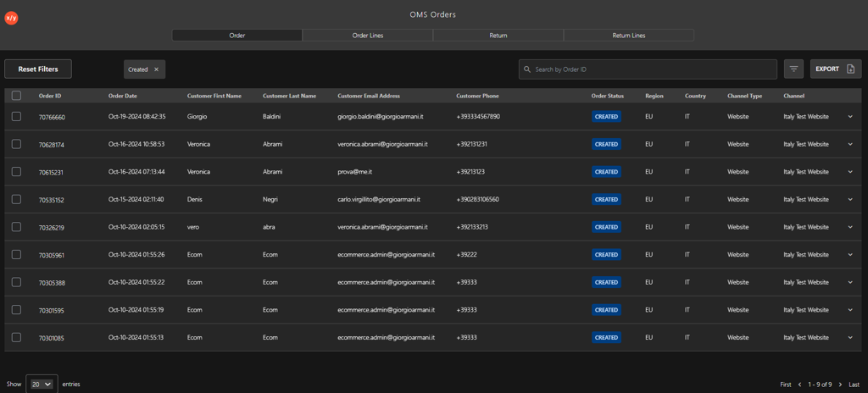The image size is (868, 393).
Task: Click email giorgio.baldini@giorgioarmani.it
Action: click(381, 117)
